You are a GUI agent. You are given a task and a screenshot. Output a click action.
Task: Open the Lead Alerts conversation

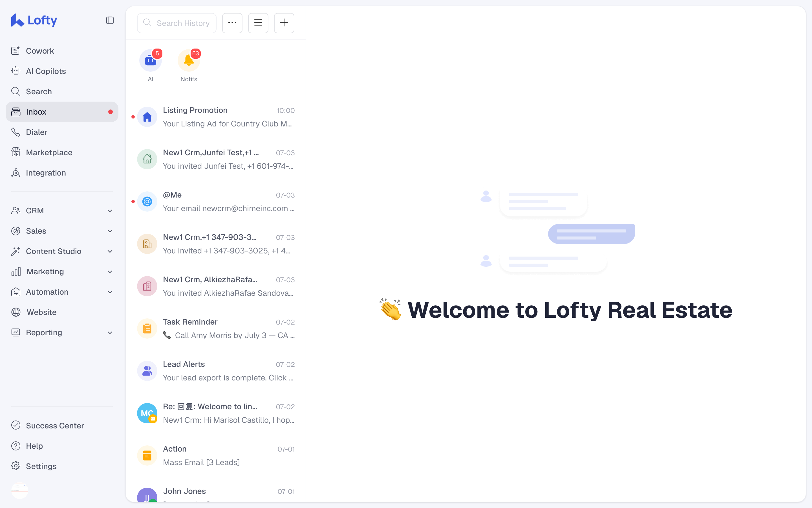click(x=216, y=371)
